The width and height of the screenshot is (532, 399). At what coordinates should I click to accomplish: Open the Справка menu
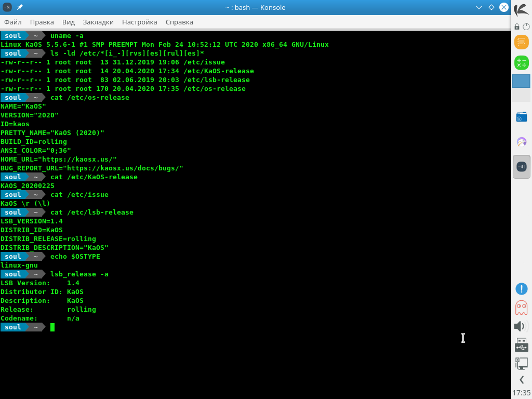coord(179,22)
